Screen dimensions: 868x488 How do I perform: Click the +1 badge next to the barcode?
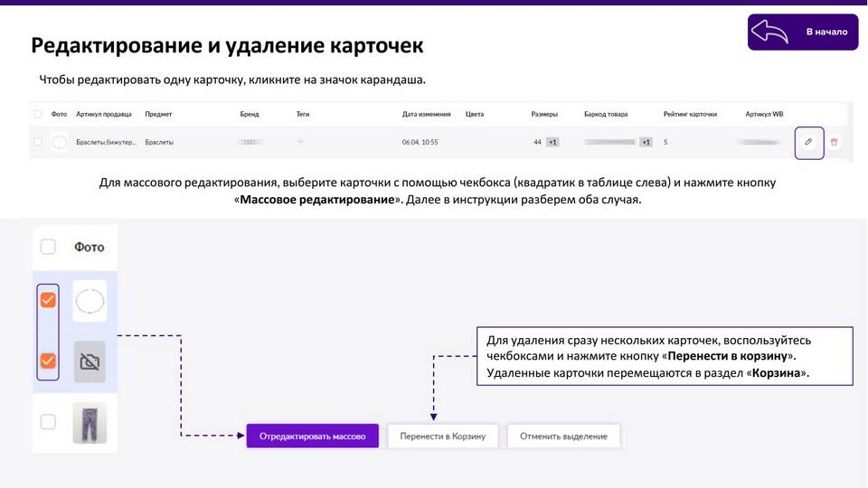[646, 142]
